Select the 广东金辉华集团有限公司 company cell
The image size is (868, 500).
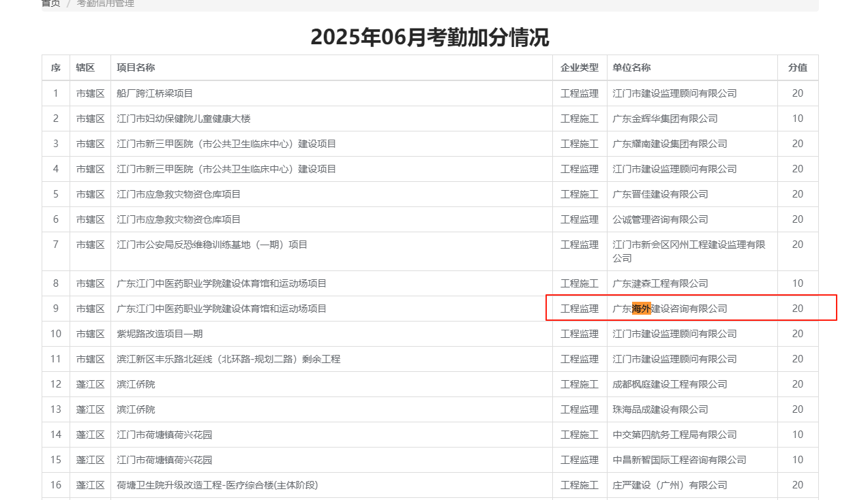coord(665,119)
